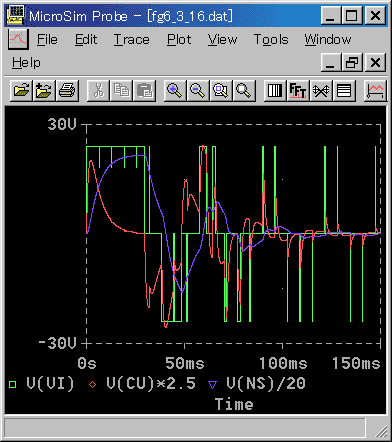Minimize the MicroSim Probe application window
The width and height of the screenshot is (392, 442).
[330, 15]
